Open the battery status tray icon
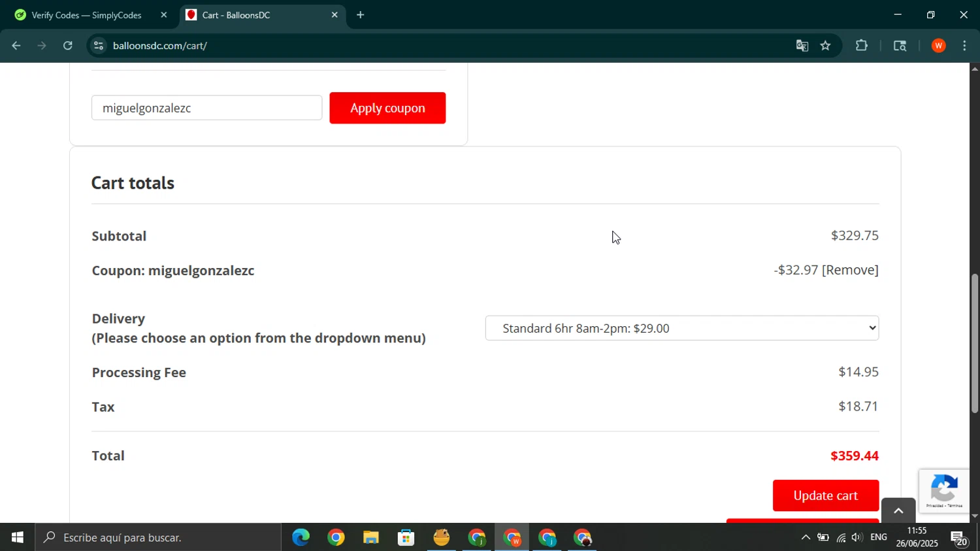This screenshot has height=551, width=980. [823, 537]
